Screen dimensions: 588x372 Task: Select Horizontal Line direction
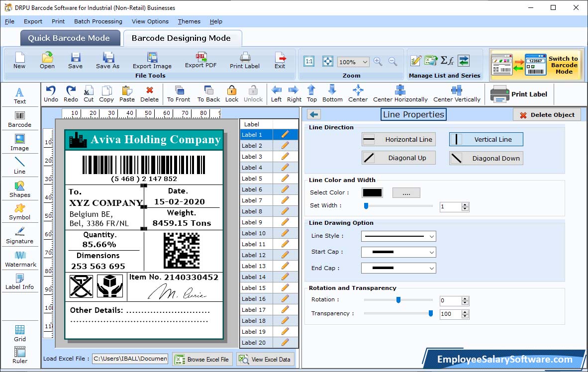pos(398,139)
